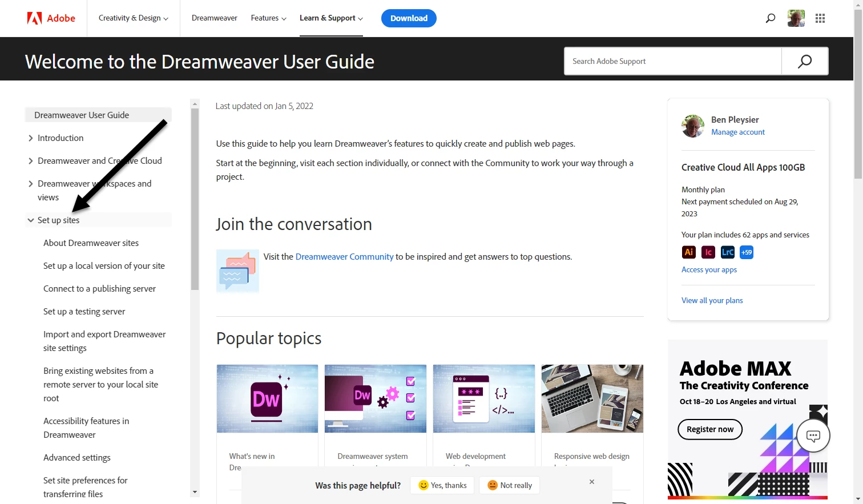Click into the Search Adobe Support field

click(673, 61)
